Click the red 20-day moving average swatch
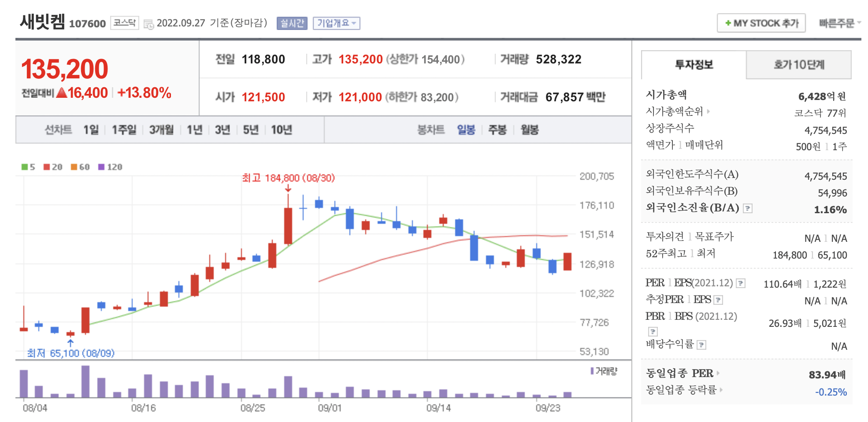The height and width of the screenshot is (422, 868). pos(47,167)
